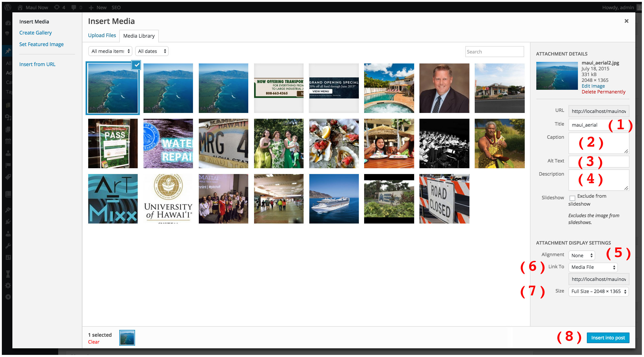This screenshot has width=644, height=357.
Task: Open the Size Full Size dropdown
Action: 598,291
